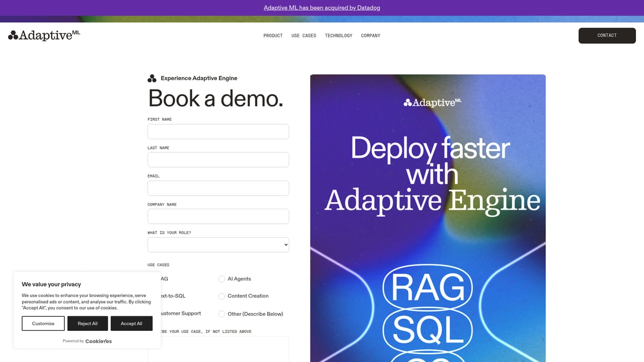Focus the Email input field
This screenshot has width=644, height=362.
click(x=218, y=188)
